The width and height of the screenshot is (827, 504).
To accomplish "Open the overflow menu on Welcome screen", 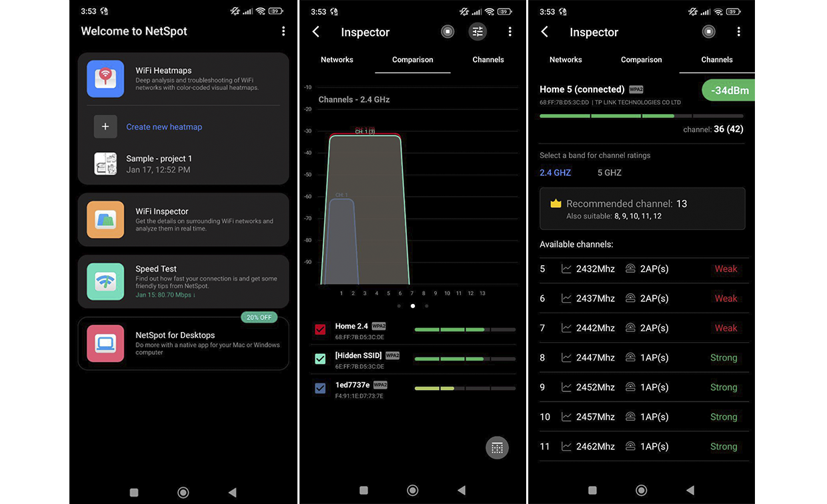I will pos(283,31).
